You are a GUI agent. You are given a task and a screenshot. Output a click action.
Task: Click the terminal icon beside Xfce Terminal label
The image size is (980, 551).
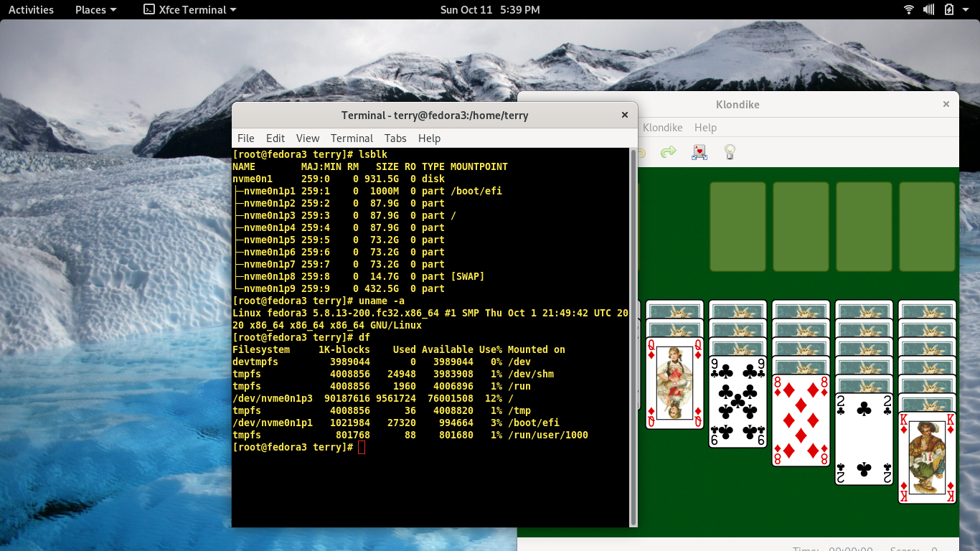click(x=149, y=9)
